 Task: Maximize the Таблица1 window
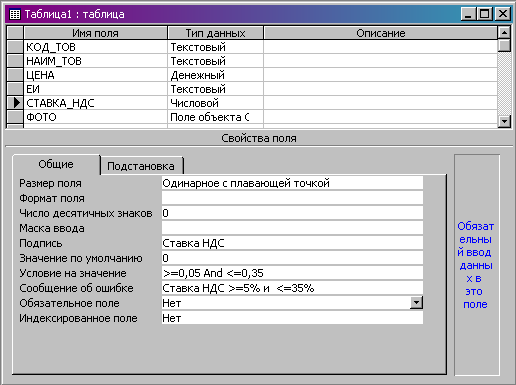click(x=484, y=14)
